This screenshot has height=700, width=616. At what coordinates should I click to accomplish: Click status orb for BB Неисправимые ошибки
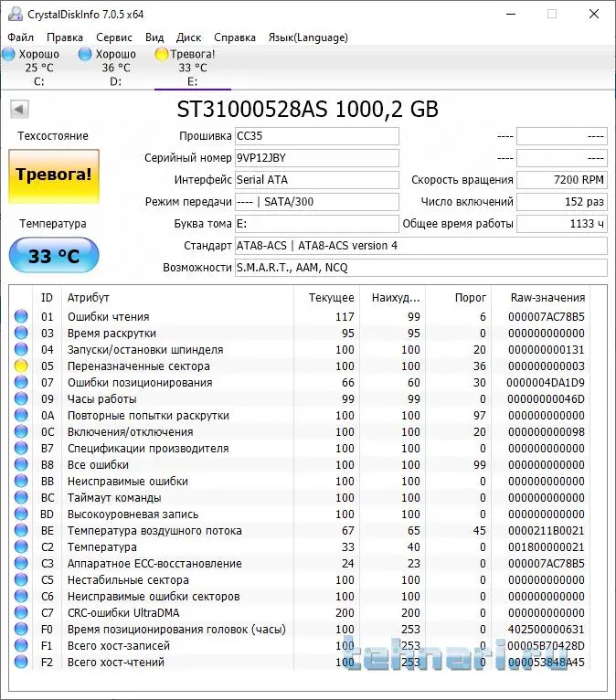[21, 482]
